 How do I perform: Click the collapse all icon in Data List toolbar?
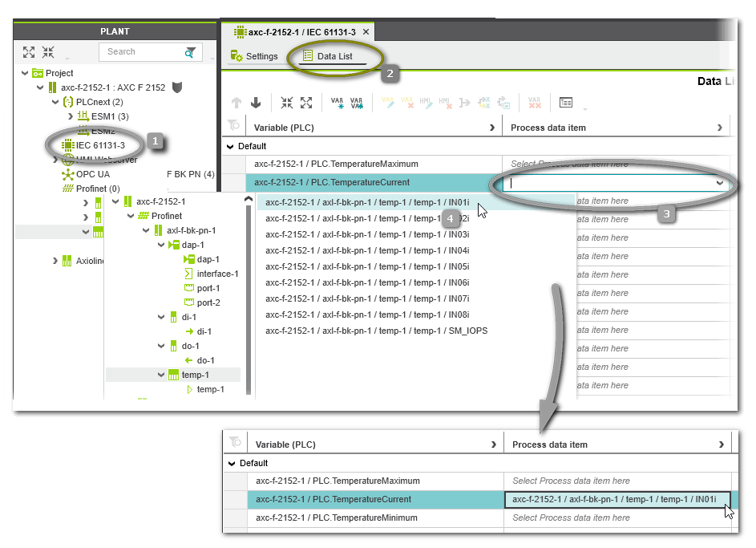pos(286,103)
